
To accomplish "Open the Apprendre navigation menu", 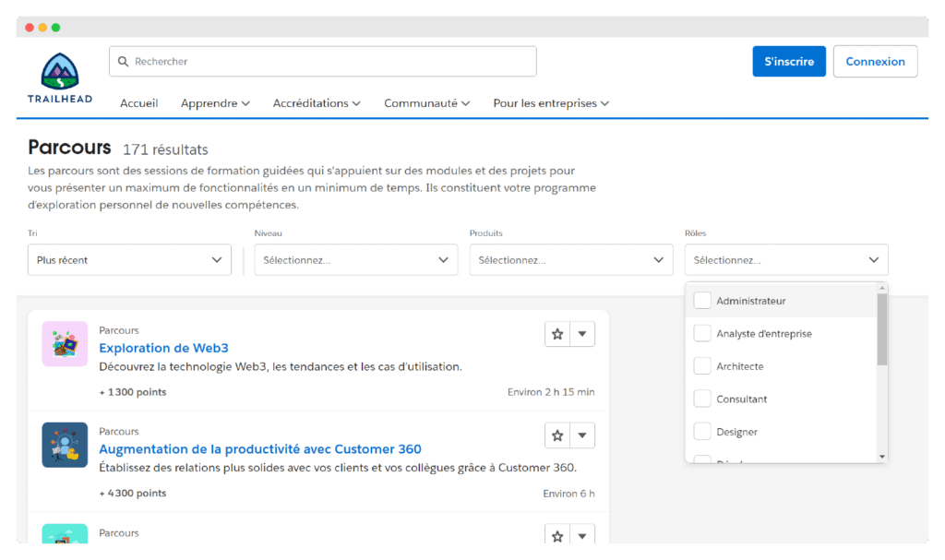I will click(215, 103).
